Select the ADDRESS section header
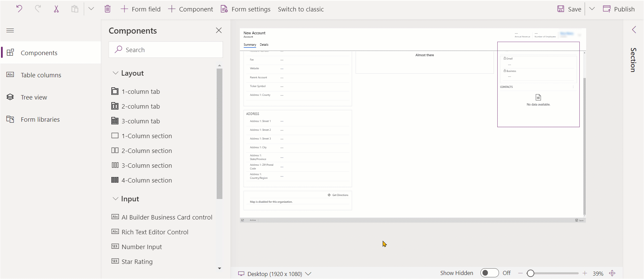 [253, 114]
